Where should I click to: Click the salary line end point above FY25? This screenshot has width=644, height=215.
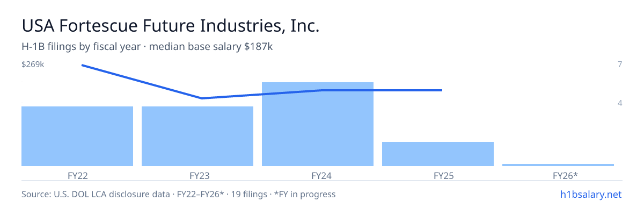442,90
